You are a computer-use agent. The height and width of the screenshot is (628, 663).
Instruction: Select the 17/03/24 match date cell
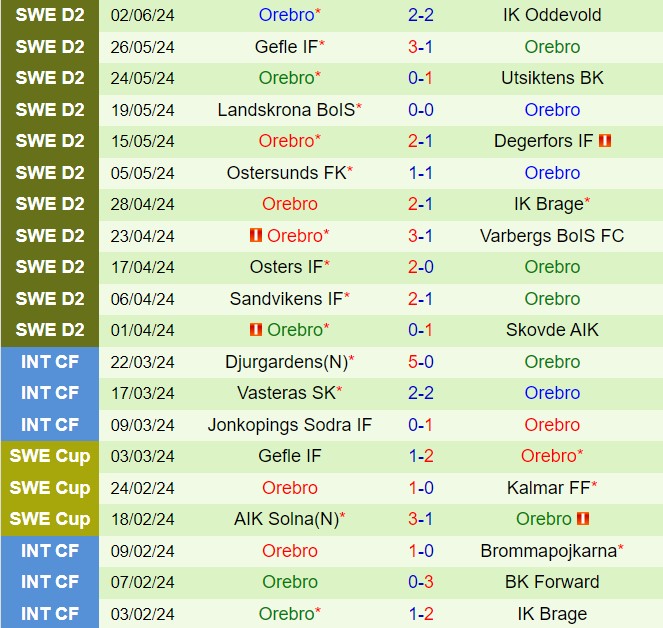tap(143, 393)
